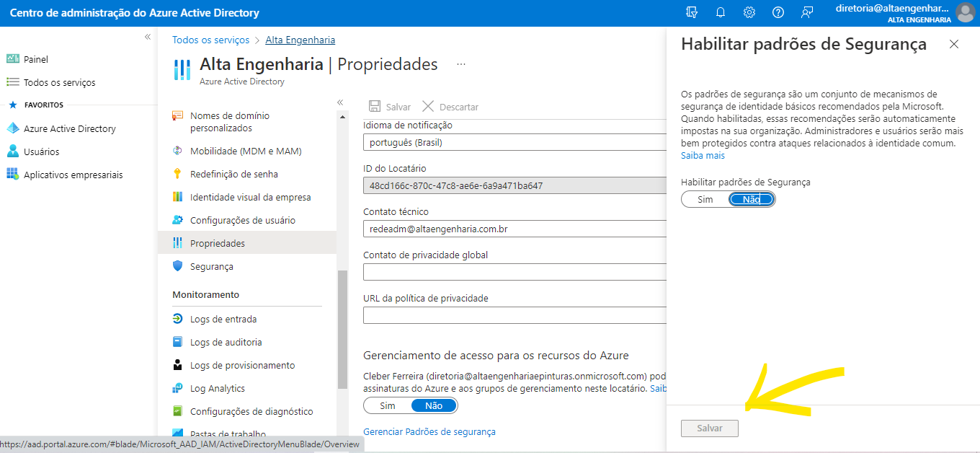Click Descartar in the properties toolbar

tap(450, 107)
